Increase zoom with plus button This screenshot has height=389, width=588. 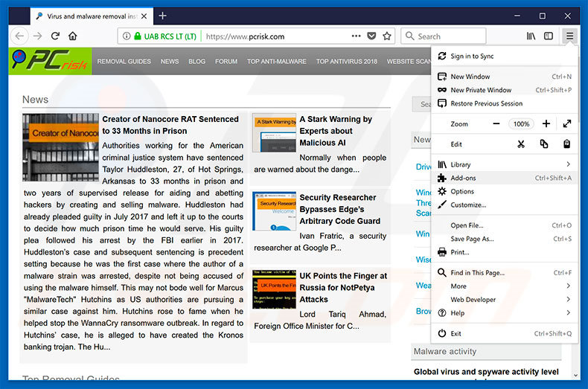pyautogui.click(x=546, y=124)
